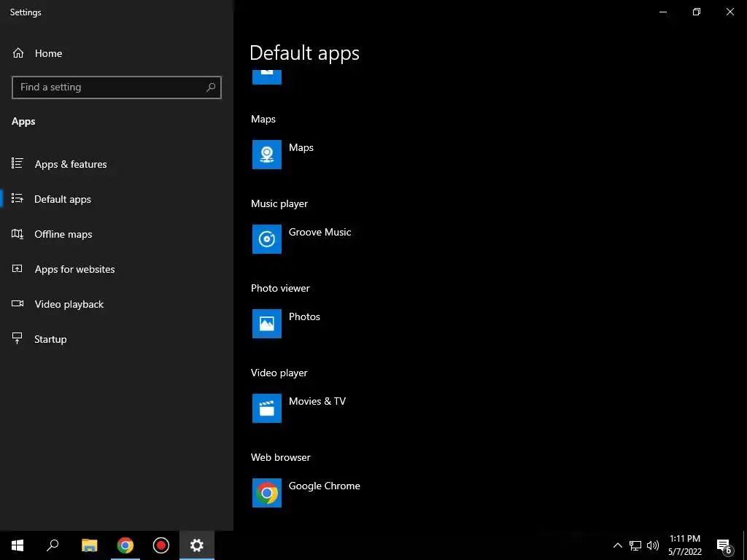Click the Default apps sidebar icon
Image resolution: width=747 pixels, height=560 pixels.
click(18, 198)
